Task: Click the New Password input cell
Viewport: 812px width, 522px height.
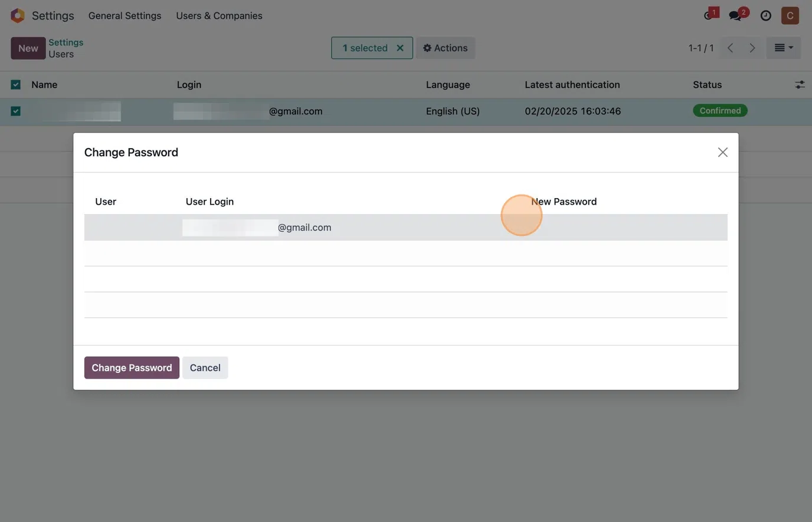Action: point(626,228)
